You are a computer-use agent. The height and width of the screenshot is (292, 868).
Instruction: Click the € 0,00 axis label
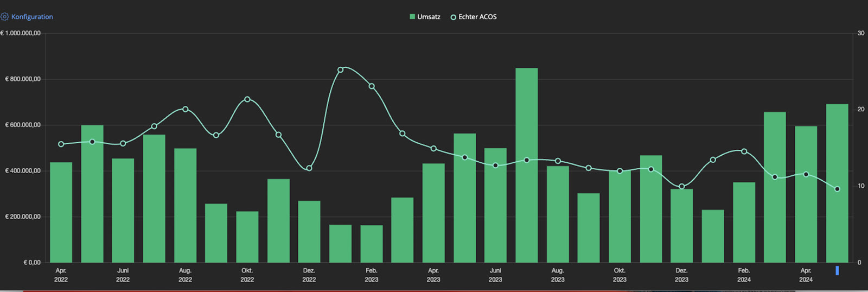click(32, 263)
